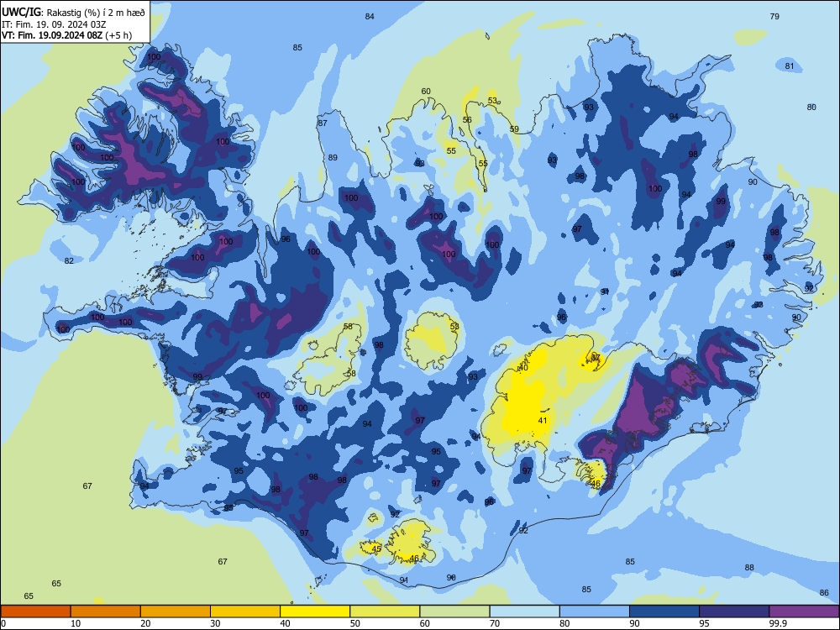
Task: Select the 80–90 medium blue legend swatch
Action: point(595,612)
